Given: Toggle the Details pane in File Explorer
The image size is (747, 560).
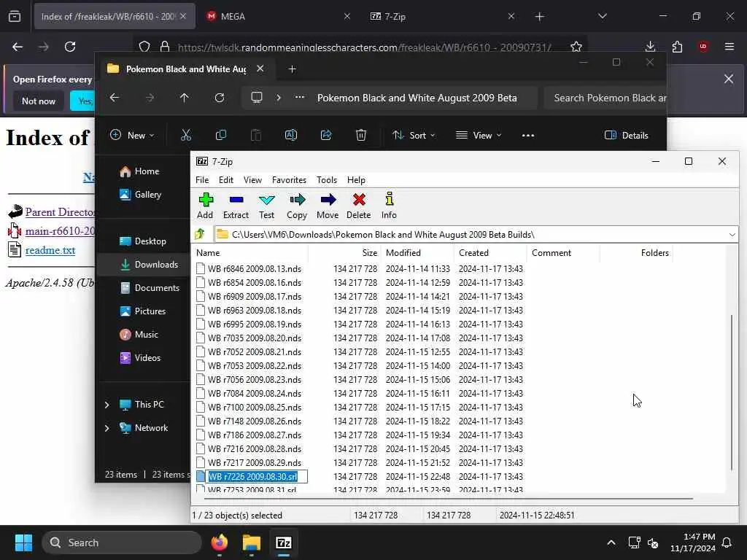Looking at the screenshot, I should [626, 135].
